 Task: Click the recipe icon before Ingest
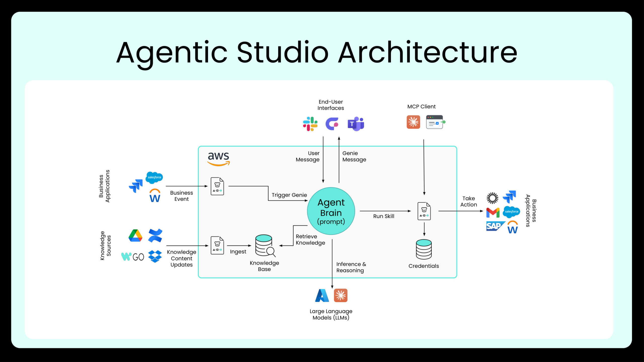pos(217,245)
